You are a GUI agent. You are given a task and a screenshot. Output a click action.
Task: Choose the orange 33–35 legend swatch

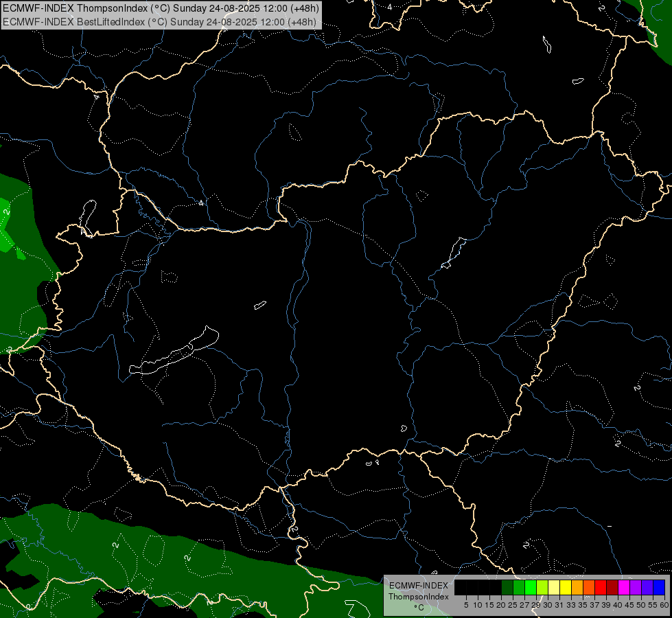[x=577, y=587]
